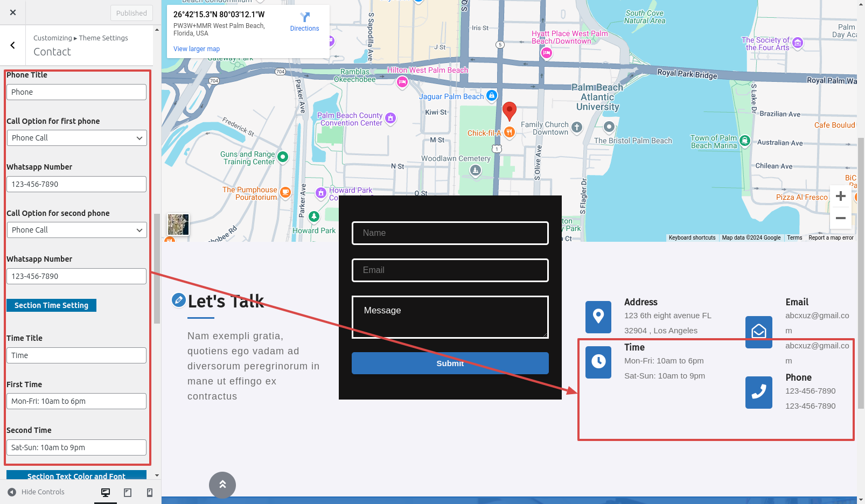Click the Phone Title input field
Image resolution: width=865 pixels, height=504 pixels.
click(x=76, y=92)
